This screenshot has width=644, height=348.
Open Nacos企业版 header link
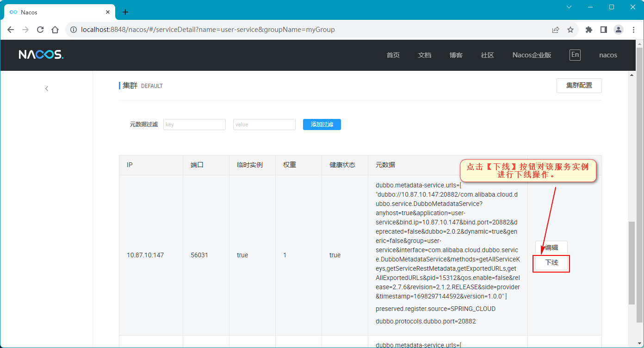point(532,55)
